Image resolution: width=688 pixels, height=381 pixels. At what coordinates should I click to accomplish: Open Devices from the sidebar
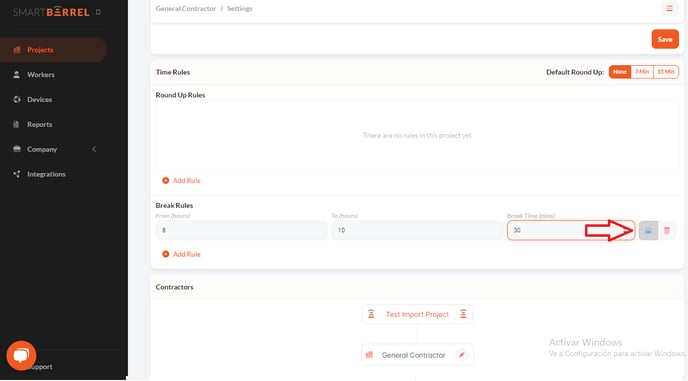[x=39, y=100]
